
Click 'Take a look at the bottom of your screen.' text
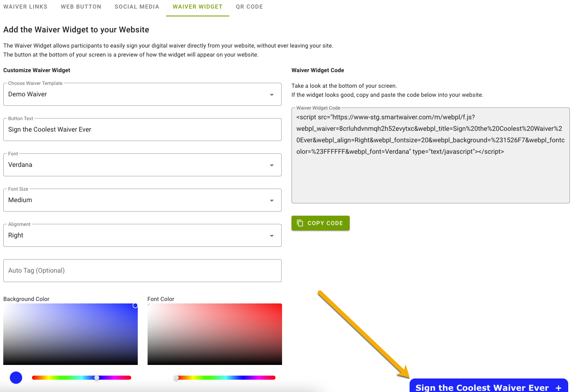(x=344, y=86)
